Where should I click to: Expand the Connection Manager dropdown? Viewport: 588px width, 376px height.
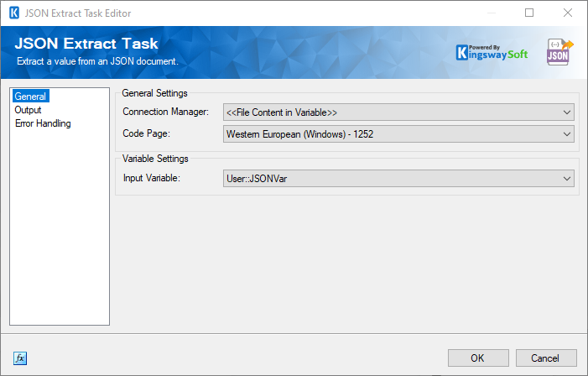pyautogui.click(x=567, y=112)
